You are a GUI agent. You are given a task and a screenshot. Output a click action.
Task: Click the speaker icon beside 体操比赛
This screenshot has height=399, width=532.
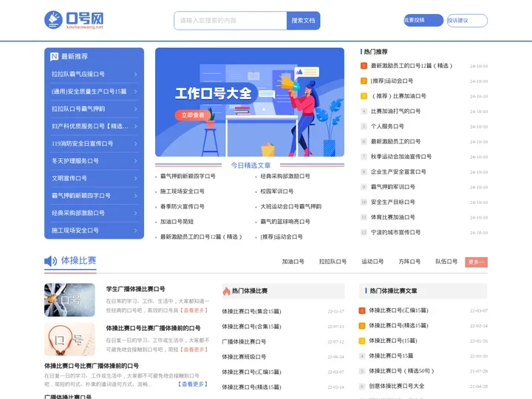50,261
